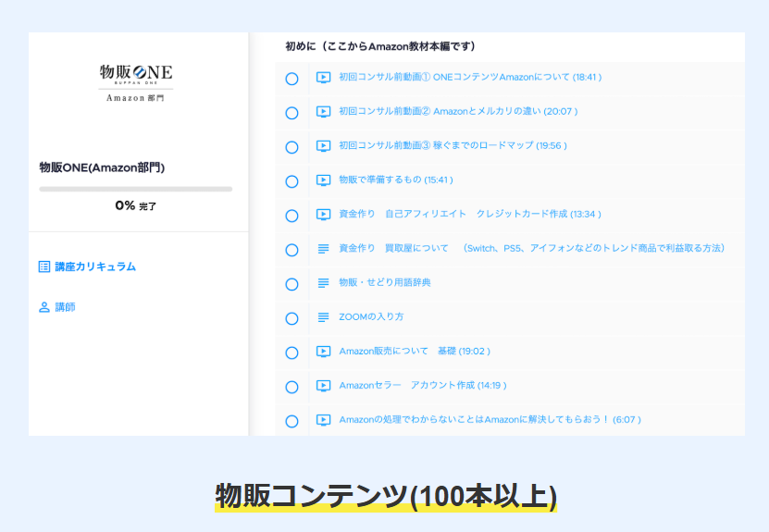Click video icon for Amazonとメルカリの違い lesson

click(x=323, y=112)
